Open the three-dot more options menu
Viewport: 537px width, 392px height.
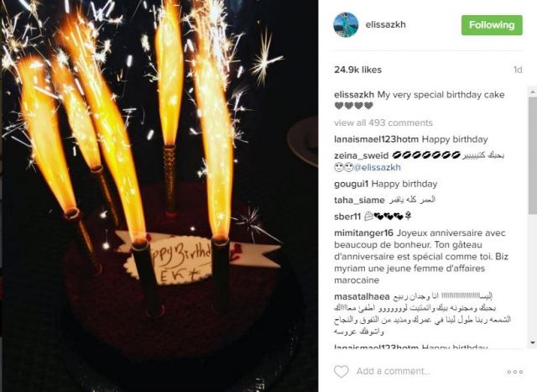coord(514,372)
